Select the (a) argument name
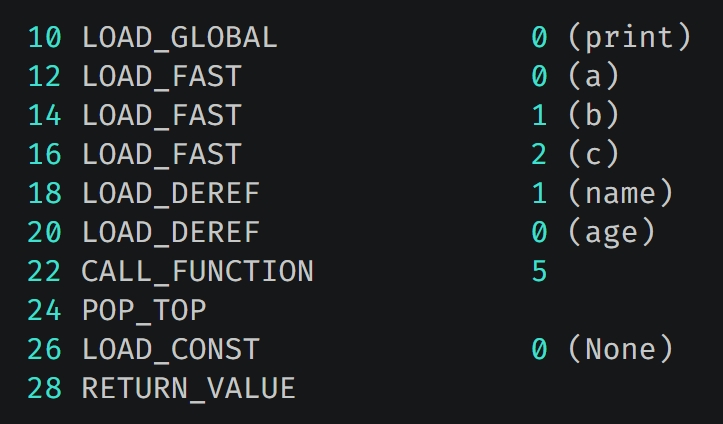 point(593,76)
